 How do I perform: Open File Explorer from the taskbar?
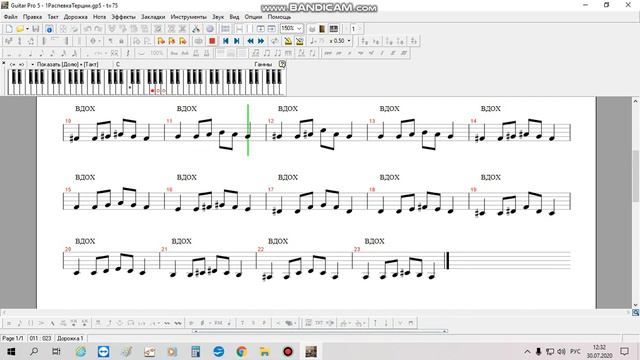click(x=264, y=351)
